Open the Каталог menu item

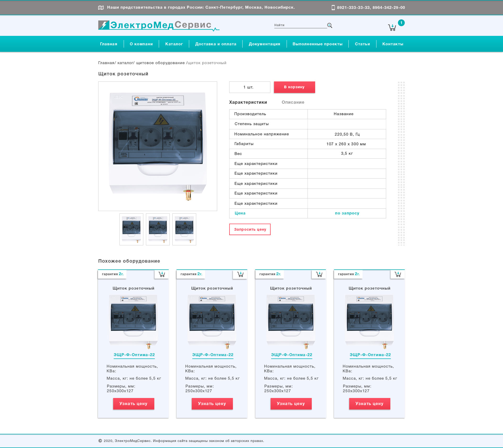(174, 44)
